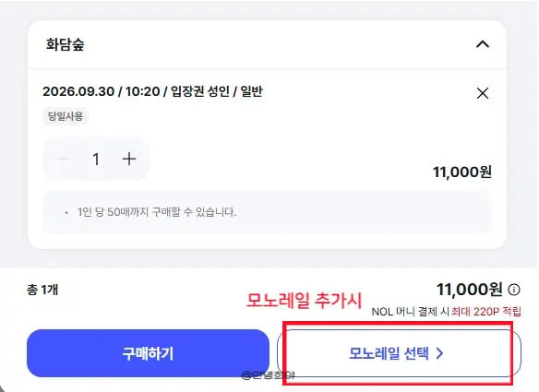Viewport: 539px width, 392px height.
Task: Click the NOL 머니 결제 시 text
Action: pyautogui.click(x=411, y=312)
